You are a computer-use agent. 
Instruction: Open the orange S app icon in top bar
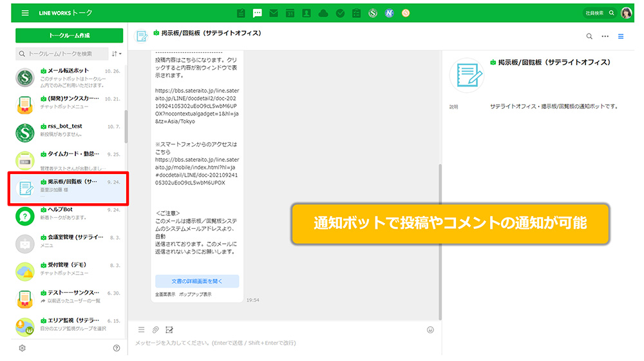tap(406, 13)
